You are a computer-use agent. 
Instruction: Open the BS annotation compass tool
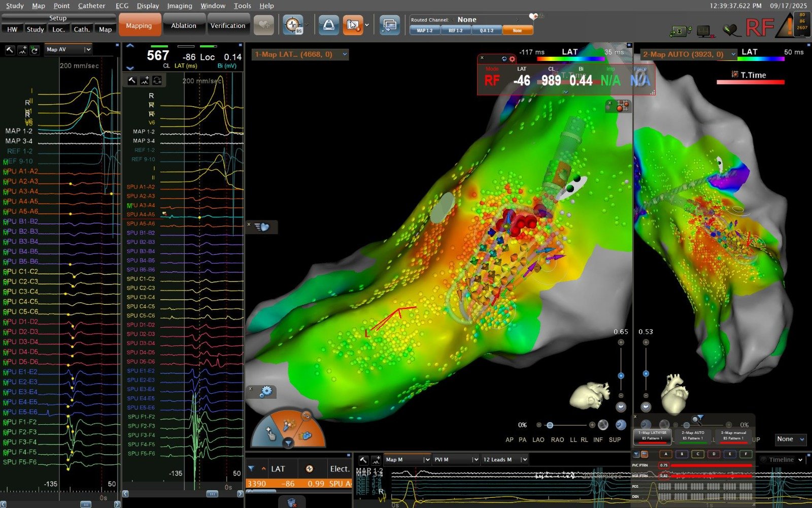click(293, 25)
